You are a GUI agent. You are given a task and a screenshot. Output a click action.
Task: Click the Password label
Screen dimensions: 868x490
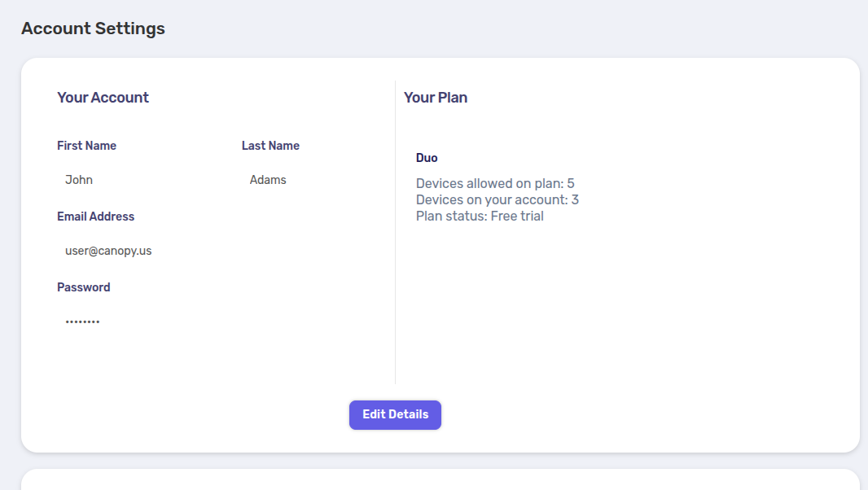pyautogui.click(x=84, y=287)
